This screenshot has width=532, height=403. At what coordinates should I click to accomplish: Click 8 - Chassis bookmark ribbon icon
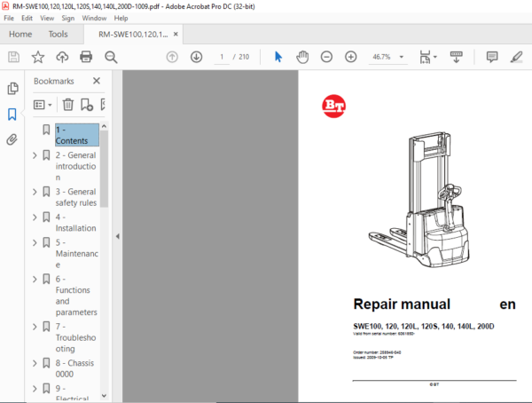tap(46, 363)
